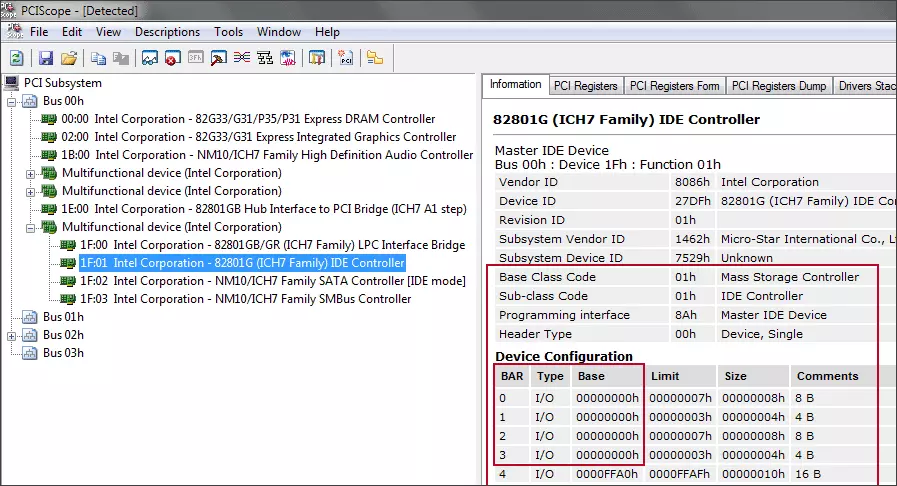Click the BAR 4 base value 0000FFA0h
This screenshot has height=486, width=897.
pyautogui.click(x=607, y=474)
